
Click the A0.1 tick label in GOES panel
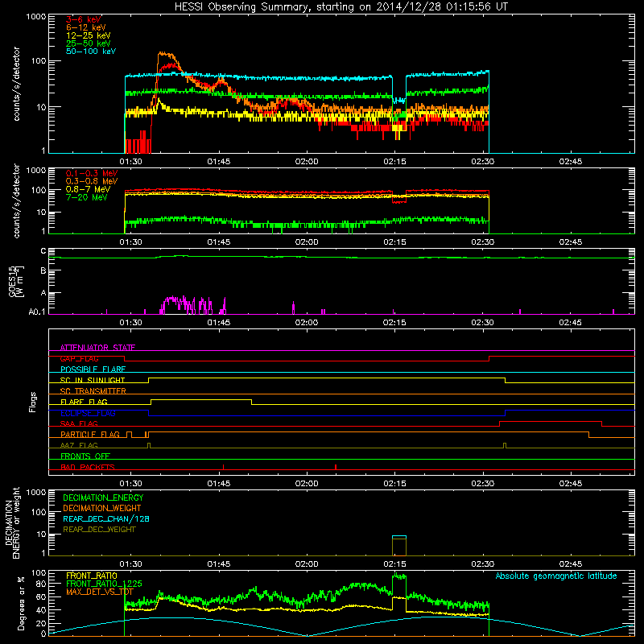37,312
